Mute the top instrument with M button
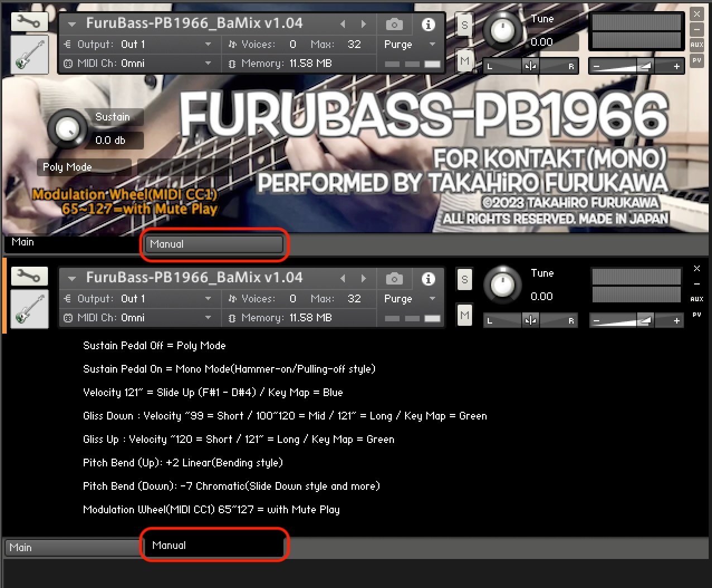The width and height of the screenshot is (712, 588). point(464,61)
